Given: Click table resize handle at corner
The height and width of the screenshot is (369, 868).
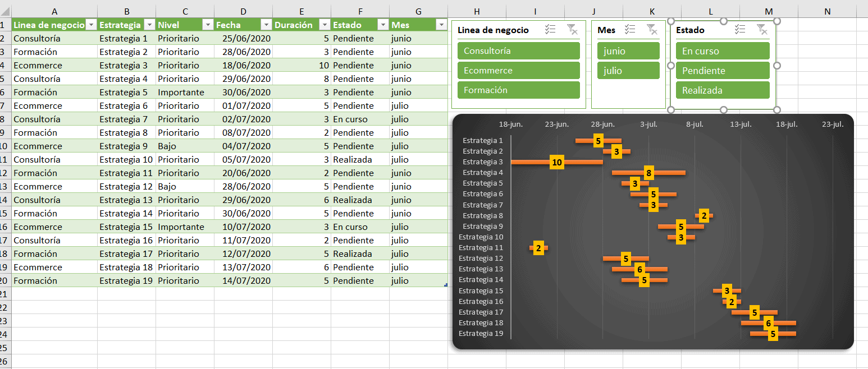Looking at the screenshot, I should pyautogui.click(x=446, y=285).
